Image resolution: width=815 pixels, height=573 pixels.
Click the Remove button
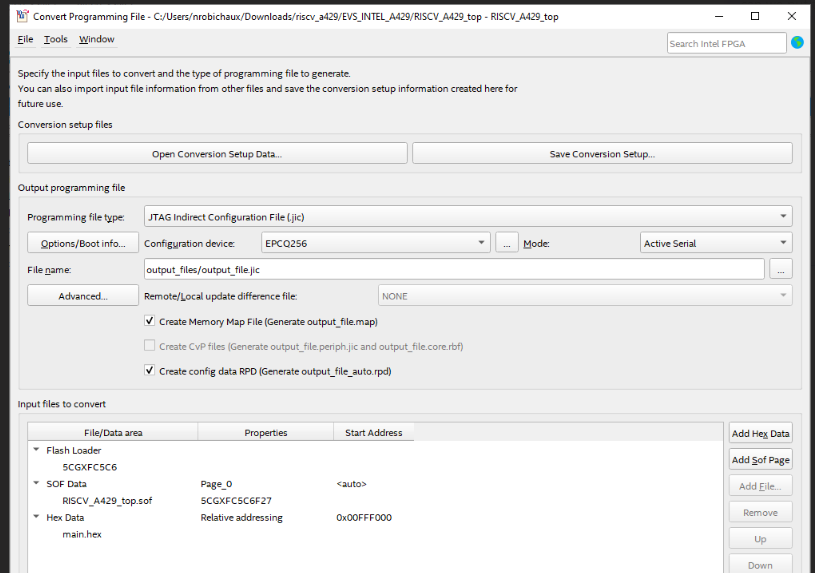click(x=760, y=513)
